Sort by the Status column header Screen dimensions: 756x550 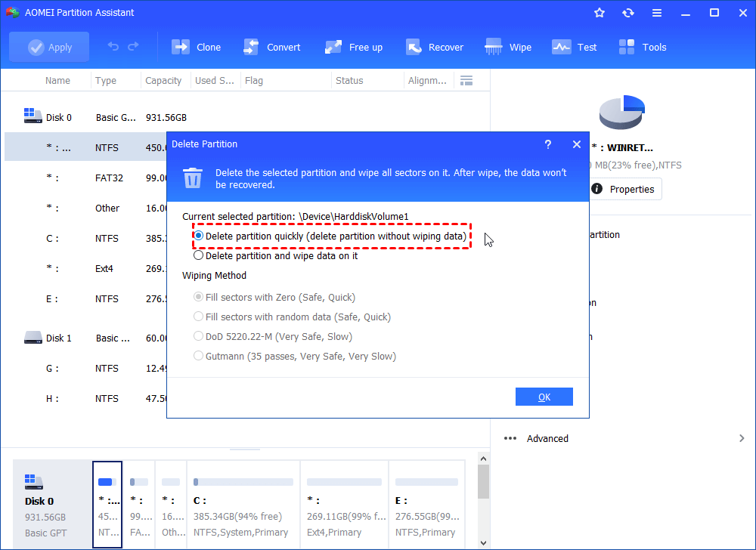click(349, 80)
